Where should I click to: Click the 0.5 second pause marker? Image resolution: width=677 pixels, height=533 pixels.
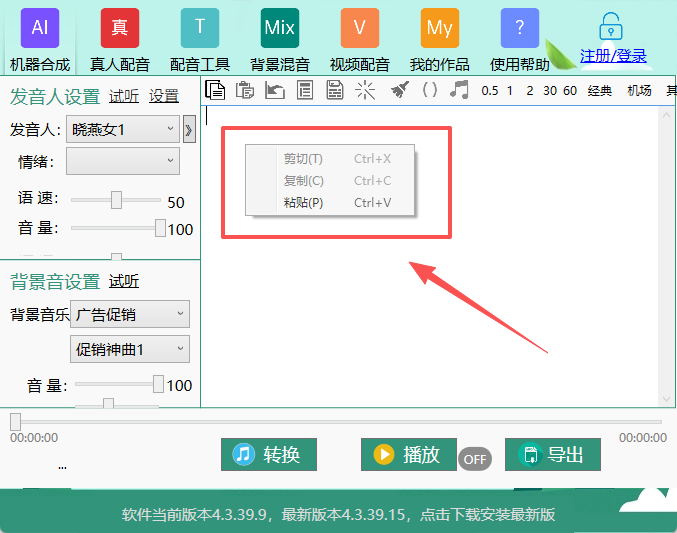click(x=489, y=91)
